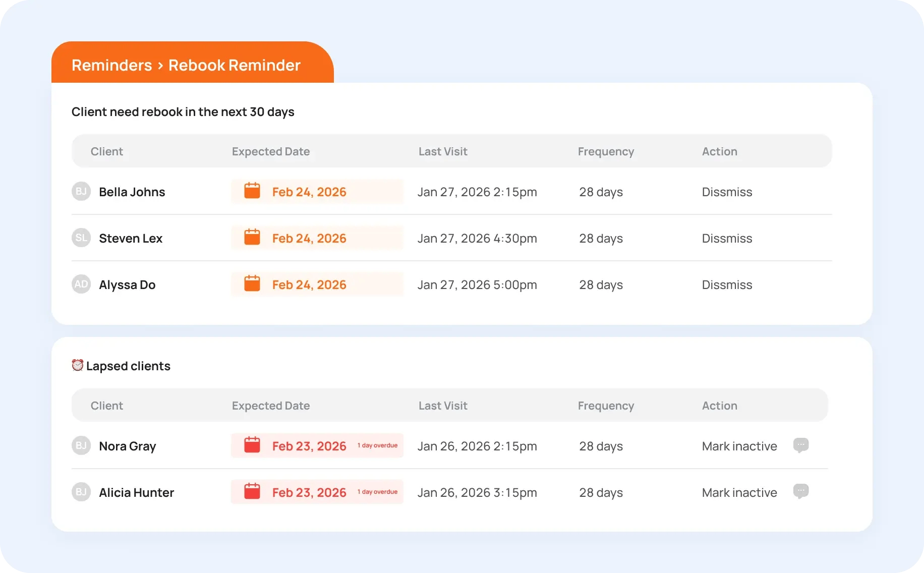The width and height of the screenshot is (924, 573).
Task: Click Bella Johns' BJ avatar
Action: pos(81,192)
